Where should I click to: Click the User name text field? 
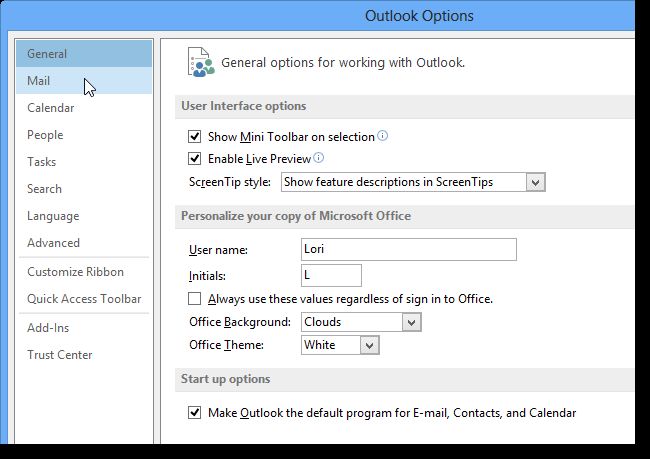[x=408, y=250]
